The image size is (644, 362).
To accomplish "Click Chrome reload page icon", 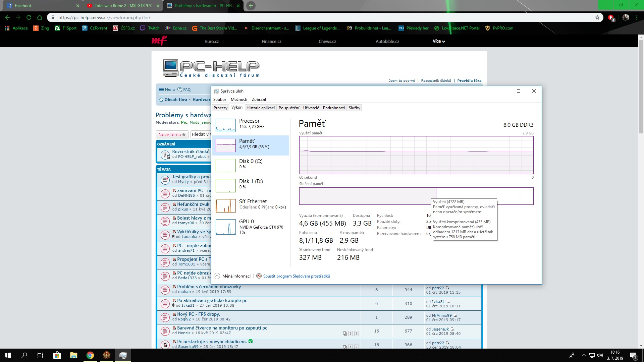I will (29, 17).
